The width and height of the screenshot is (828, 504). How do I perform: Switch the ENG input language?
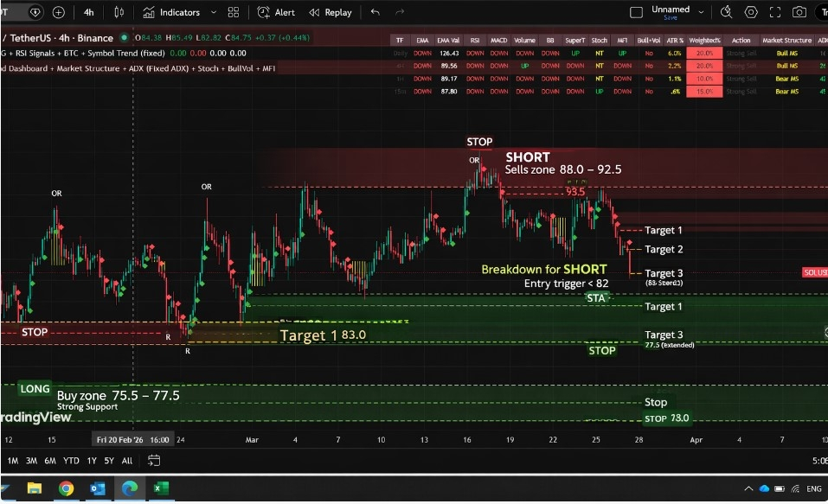click(x=814, y=488)
